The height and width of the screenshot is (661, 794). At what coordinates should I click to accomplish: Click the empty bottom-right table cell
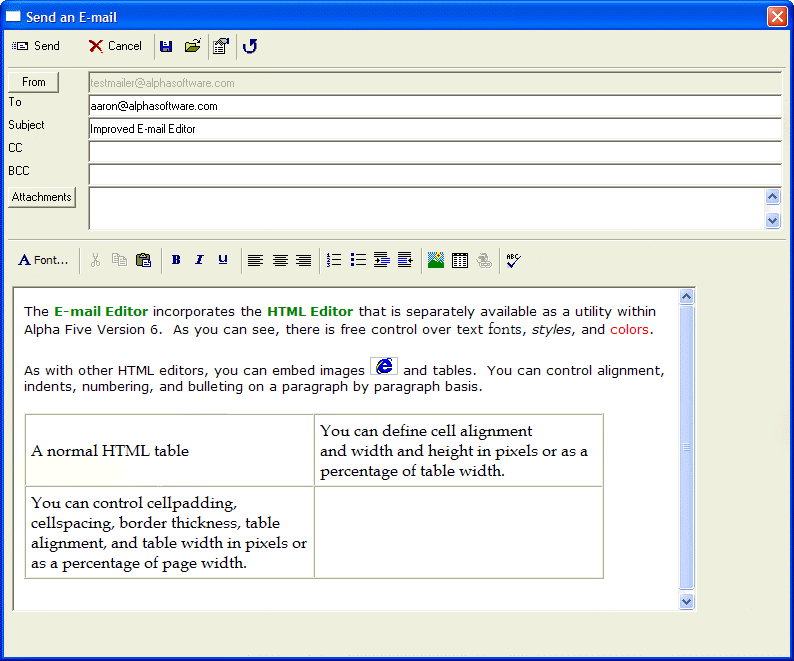tap(459, 532)
